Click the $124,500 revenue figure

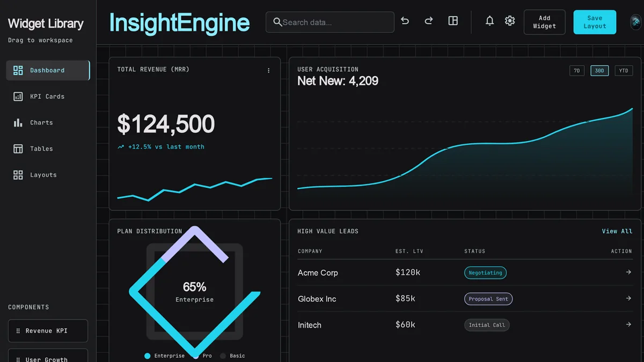166,124
